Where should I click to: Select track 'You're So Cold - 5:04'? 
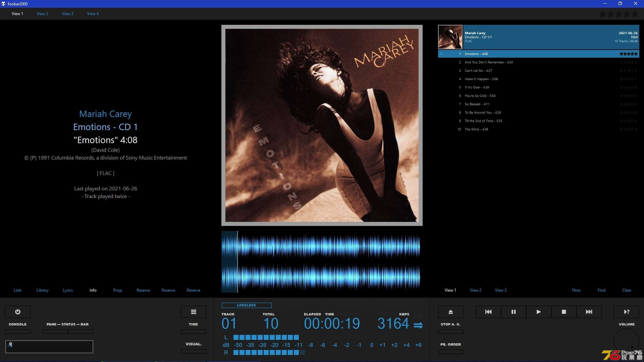tap(539, 96)
